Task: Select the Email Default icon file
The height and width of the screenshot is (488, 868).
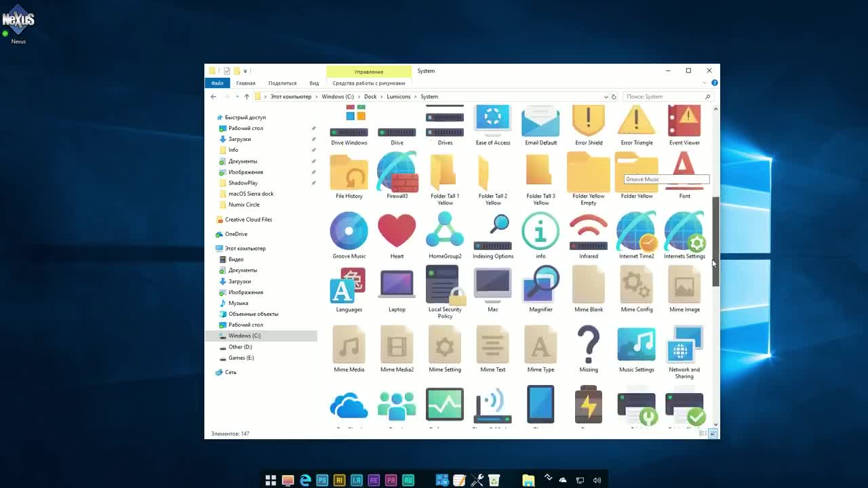Action: click(x=540, y=126)
